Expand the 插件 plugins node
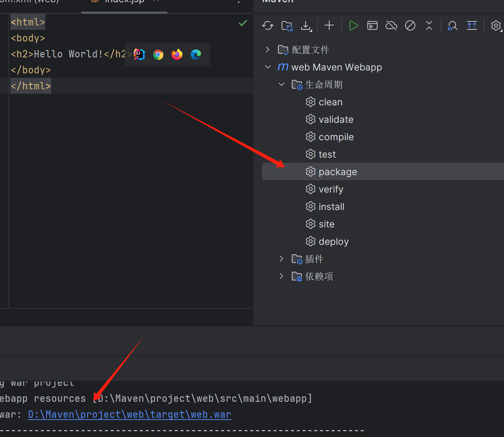The width and height of the screenshot is (504, 437). pos(282,259)
